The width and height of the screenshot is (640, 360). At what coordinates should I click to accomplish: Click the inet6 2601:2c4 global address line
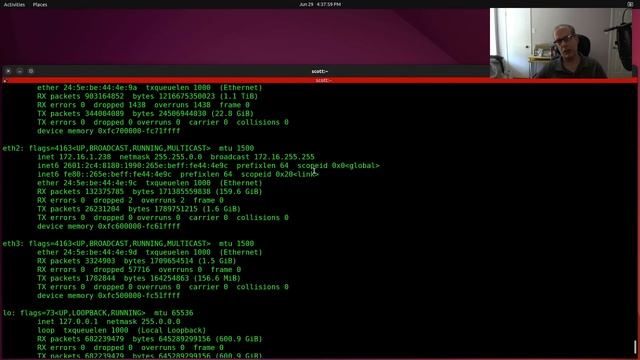point(208,165)
